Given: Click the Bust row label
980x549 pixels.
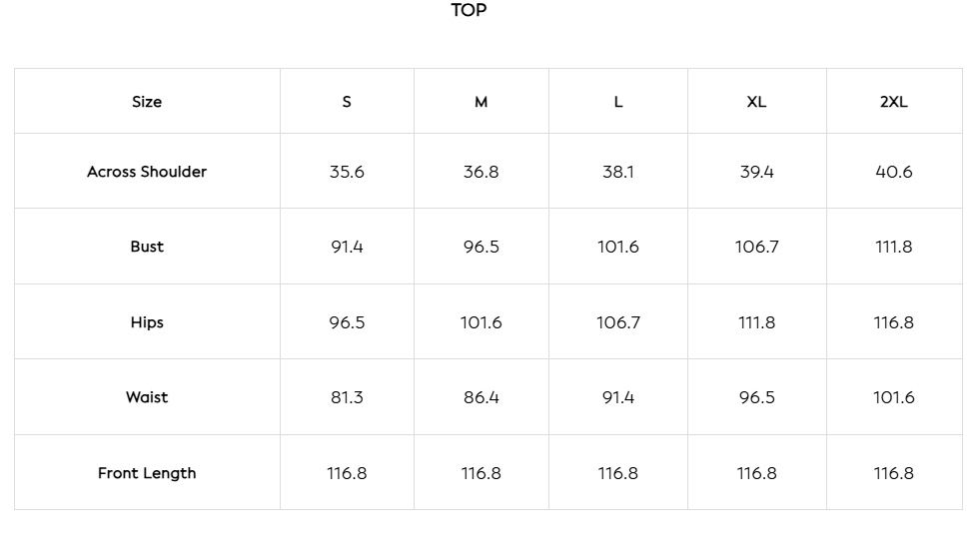Looking at the screenshot, I should coord(147,247).
